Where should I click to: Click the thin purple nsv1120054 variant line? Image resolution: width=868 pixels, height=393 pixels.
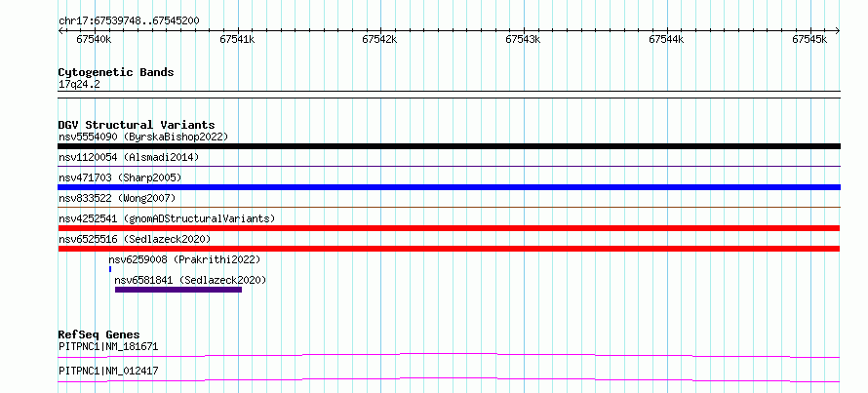pyautogui.click(x=449, y=166)
